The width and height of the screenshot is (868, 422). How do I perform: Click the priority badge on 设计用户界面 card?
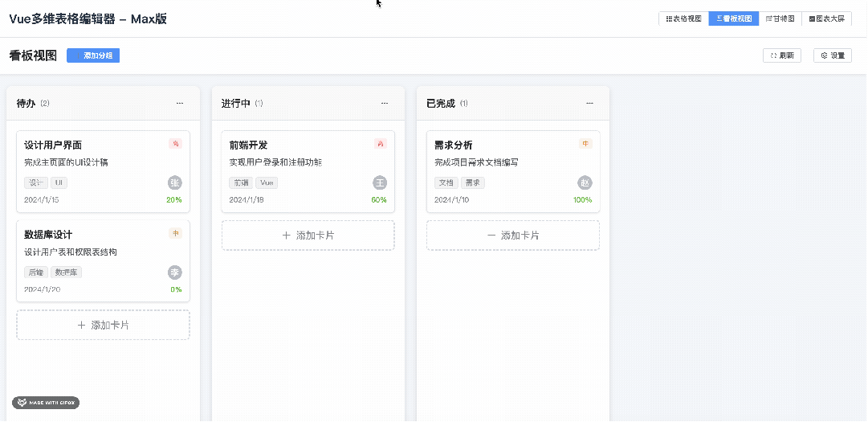(176, 144)
